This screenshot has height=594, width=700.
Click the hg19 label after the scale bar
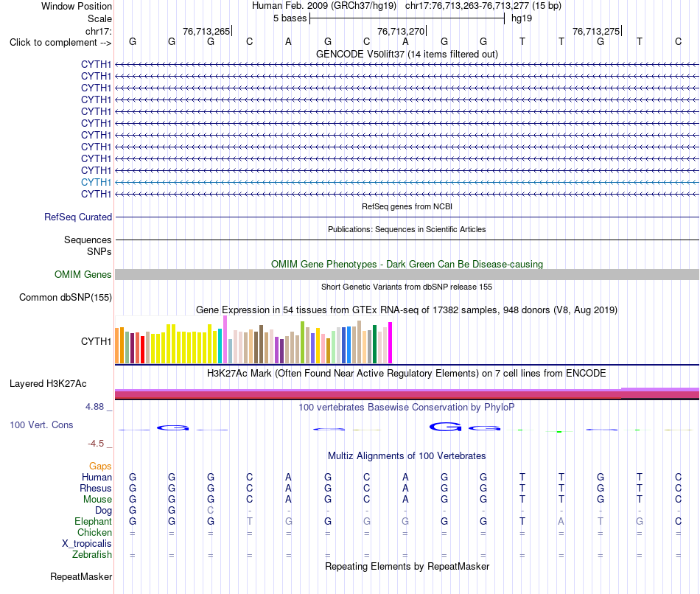click(x=522, y=18)
